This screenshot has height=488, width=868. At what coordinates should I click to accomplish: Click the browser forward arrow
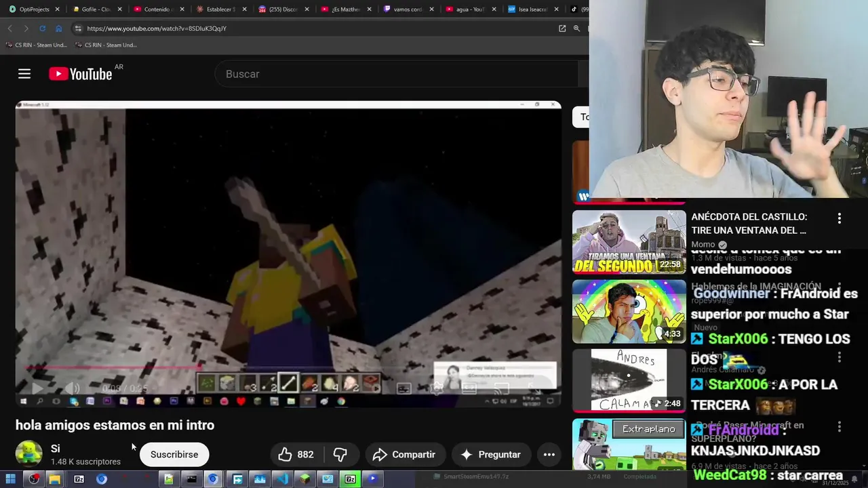pos(26,28)
